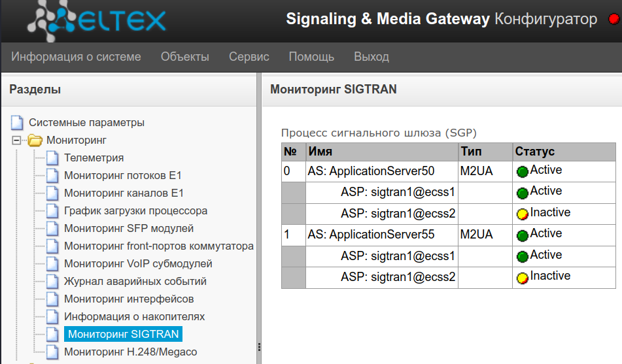
Task: Click the Мониторинг folder icon
Action: [35, 141]
